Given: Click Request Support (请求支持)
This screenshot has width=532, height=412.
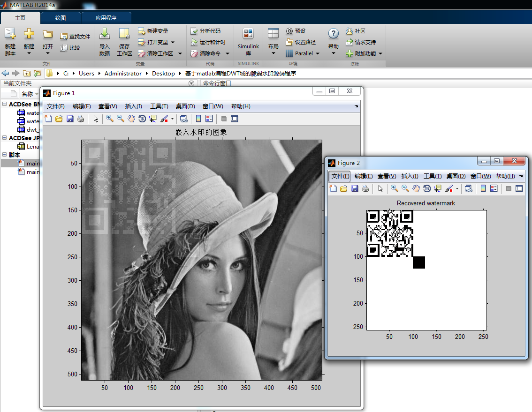Looking at the screenshot, I should 361,42.
